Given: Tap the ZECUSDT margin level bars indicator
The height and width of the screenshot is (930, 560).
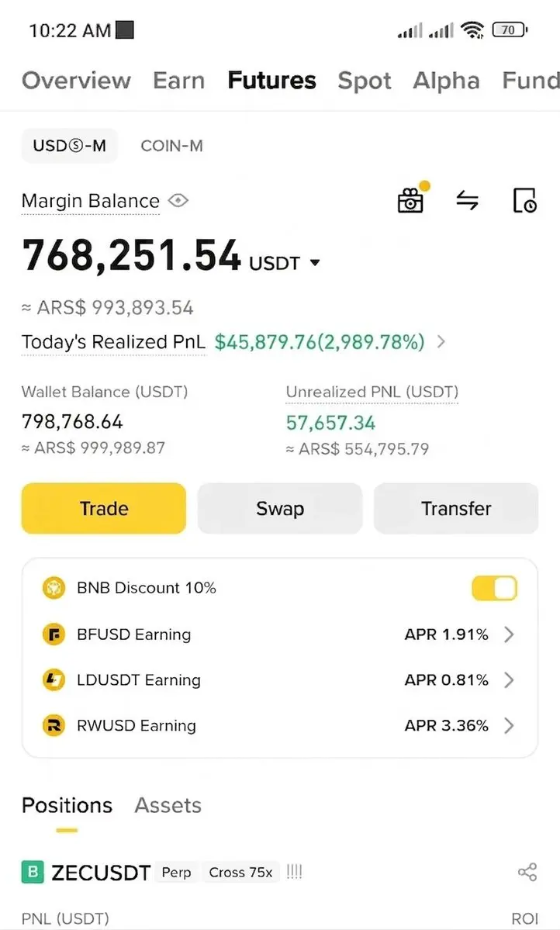Looking at the screenshot, I should (294, 872).
